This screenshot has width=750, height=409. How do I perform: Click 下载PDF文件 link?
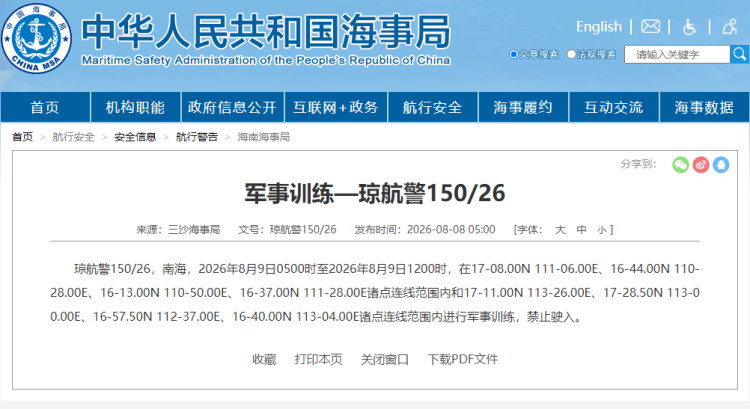pos(463,359)
